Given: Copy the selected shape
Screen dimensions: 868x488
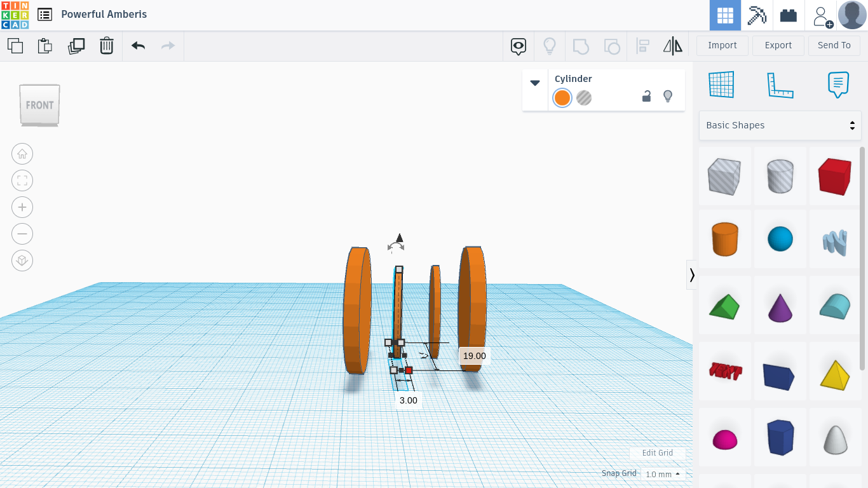Looking at the screenshot, I should (15, 46).
